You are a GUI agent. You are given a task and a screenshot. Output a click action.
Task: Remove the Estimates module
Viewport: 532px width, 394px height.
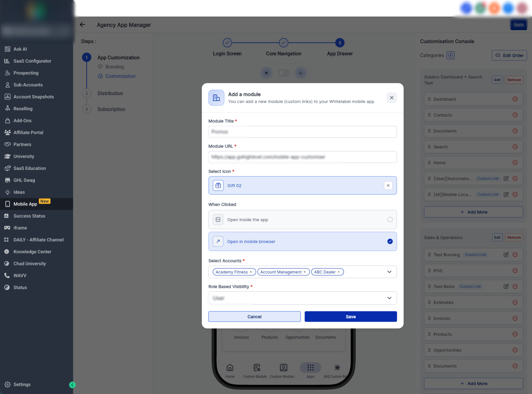pyautogui.click(x=515, y=302)
